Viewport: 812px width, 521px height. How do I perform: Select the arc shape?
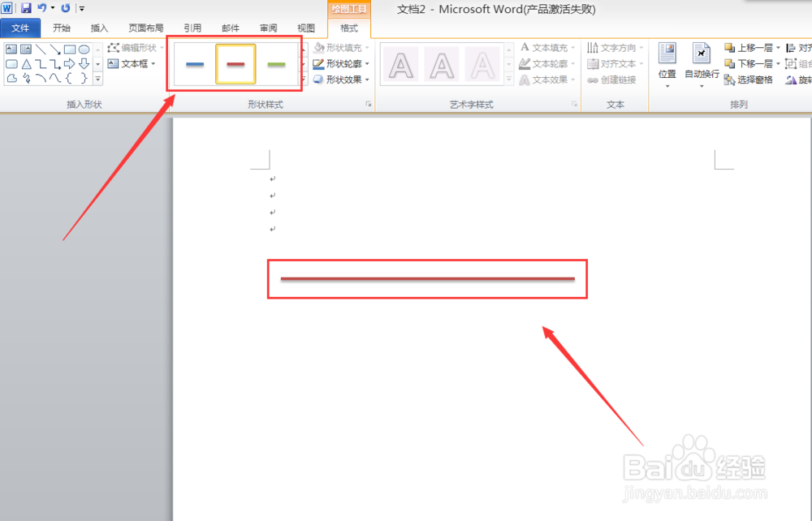[x=41, y=79]
